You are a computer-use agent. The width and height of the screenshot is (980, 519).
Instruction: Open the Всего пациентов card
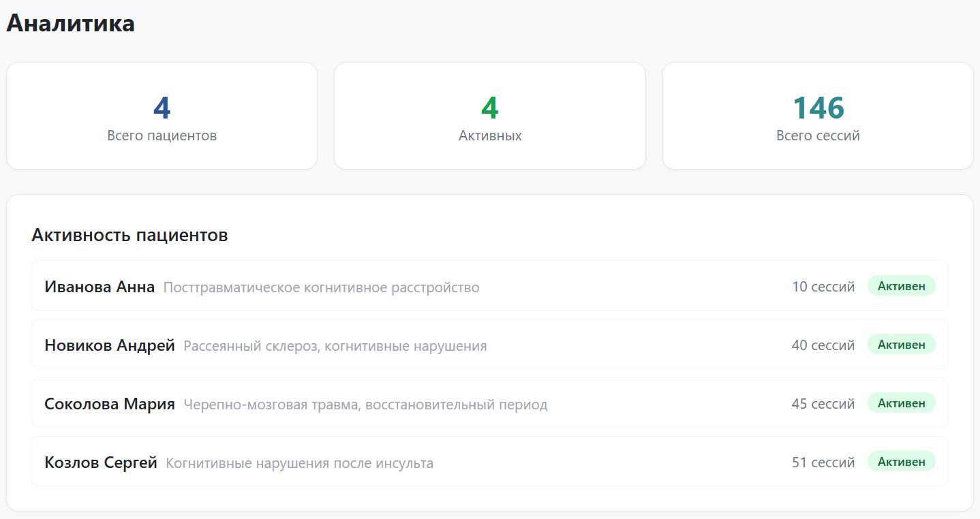162,116
